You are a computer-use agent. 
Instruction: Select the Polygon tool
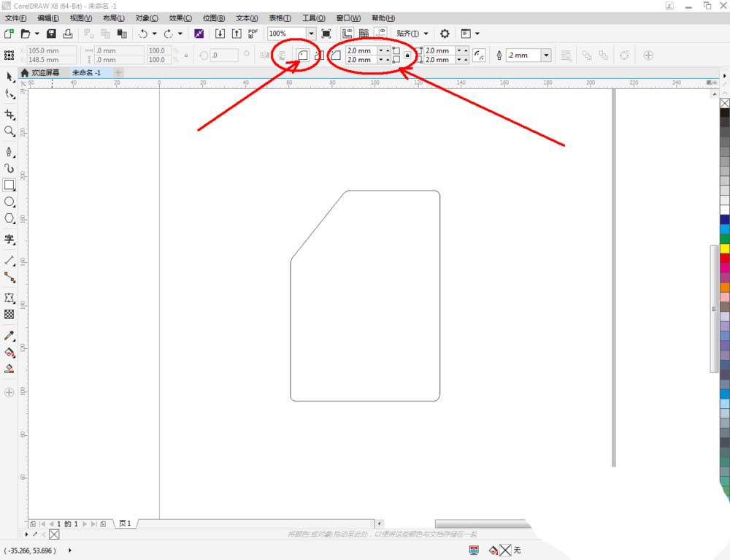pos(9,218)
